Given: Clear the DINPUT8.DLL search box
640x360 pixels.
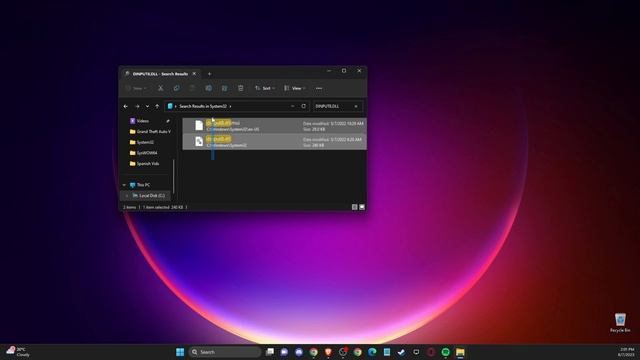Looking at the screenshot, I should coord(356,106).
